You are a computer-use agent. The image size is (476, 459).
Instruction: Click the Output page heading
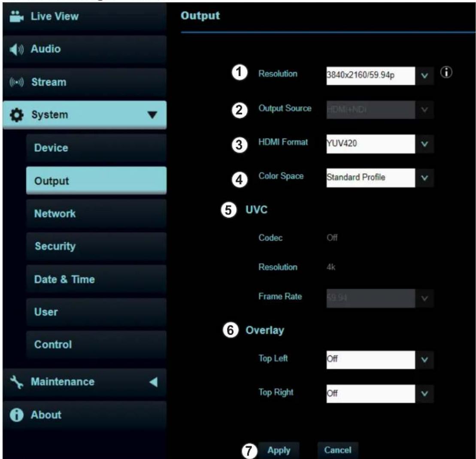click(x=200, y=16)
